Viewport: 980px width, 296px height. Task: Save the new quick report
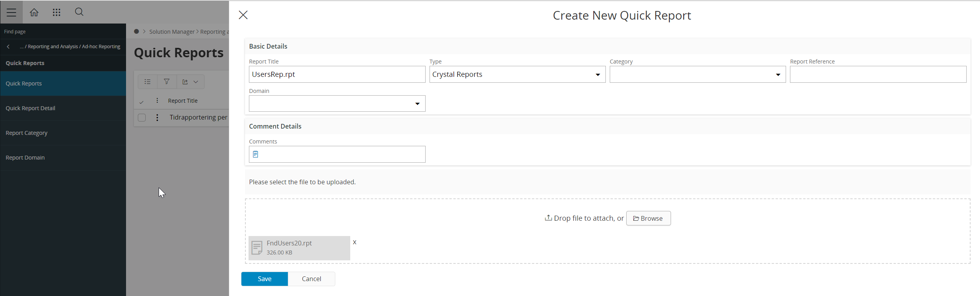pos(265,279)
